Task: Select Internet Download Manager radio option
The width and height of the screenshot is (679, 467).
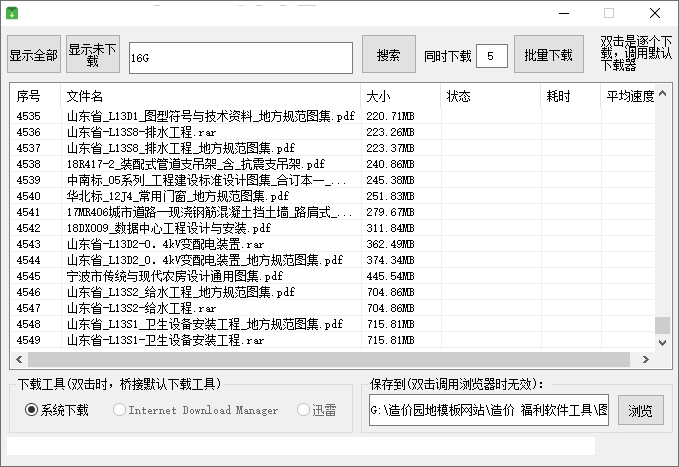Action: pos(120,410)
